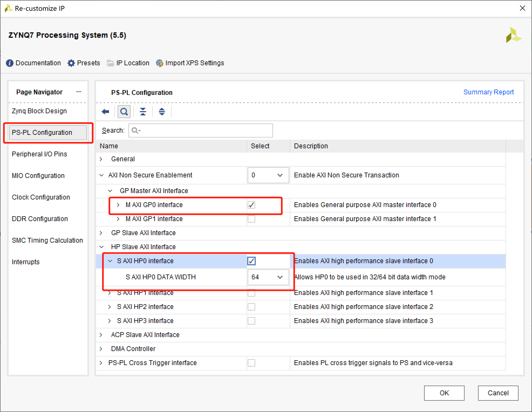Expand ACP Slave AXI Interface group
The height and width of the screenshot is (412, 532).
click(x=101, y=335)
